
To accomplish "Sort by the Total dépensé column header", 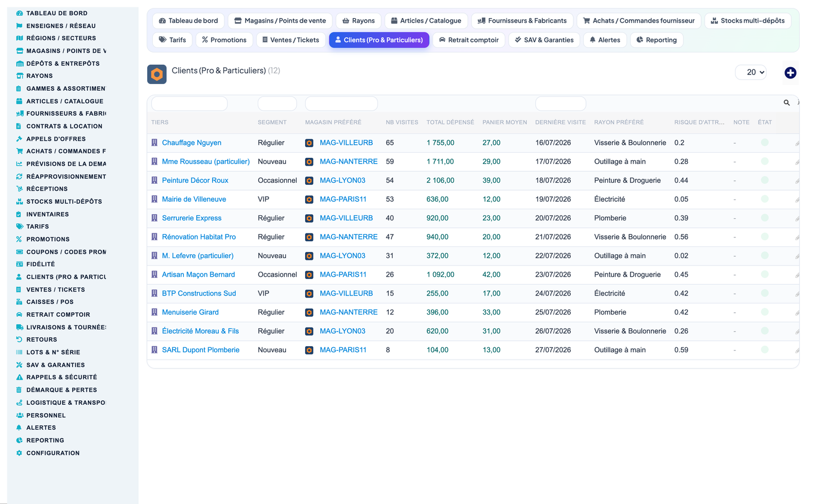I will [450, 122].
